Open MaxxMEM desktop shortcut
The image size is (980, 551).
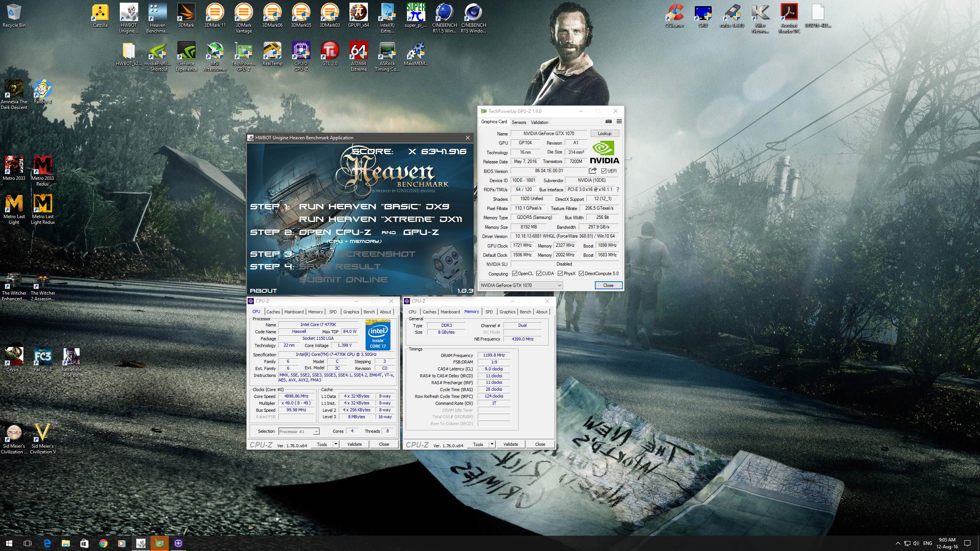416,54
